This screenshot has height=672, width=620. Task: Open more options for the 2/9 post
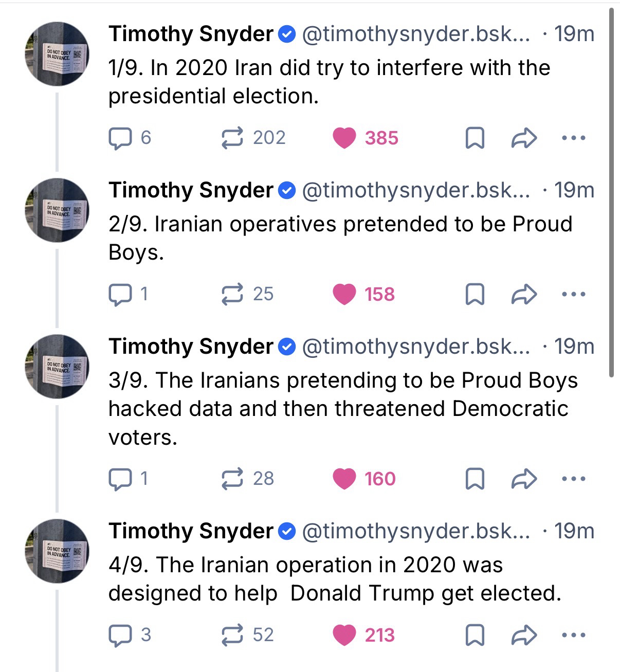573,294
